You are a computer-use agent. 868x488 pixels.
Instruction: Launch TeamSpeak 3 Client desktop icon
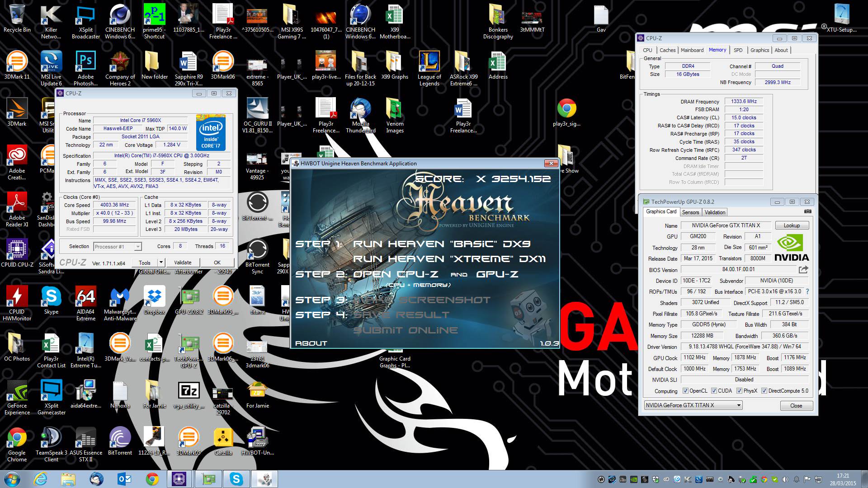(51, 444)
